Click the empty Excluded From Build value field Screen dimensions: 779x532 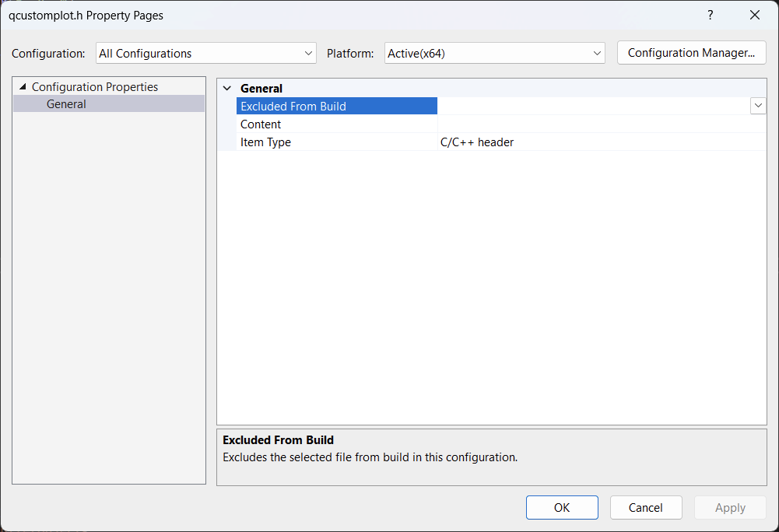point(591,107)
